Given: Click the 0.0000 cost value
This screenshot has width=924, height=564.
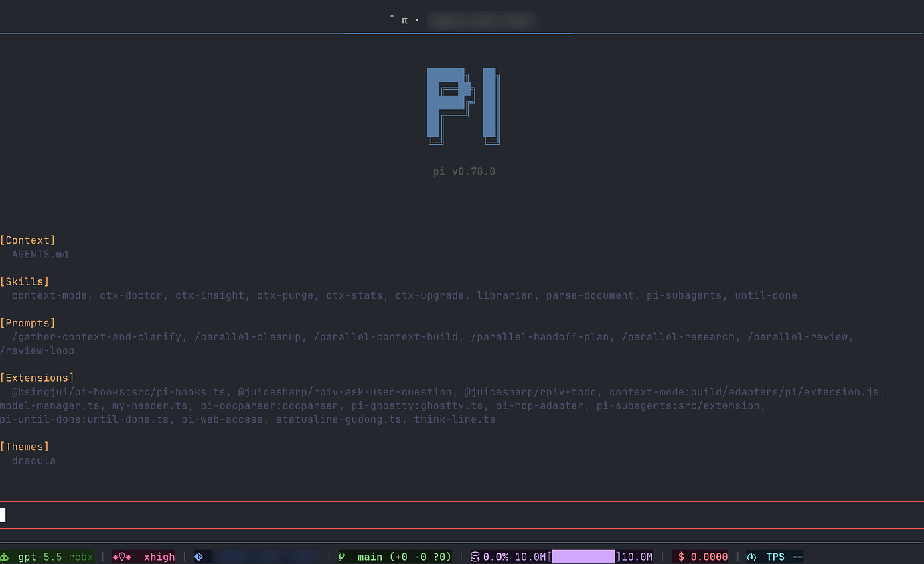Looking at the screenshot, I should (x=709, y=557).
